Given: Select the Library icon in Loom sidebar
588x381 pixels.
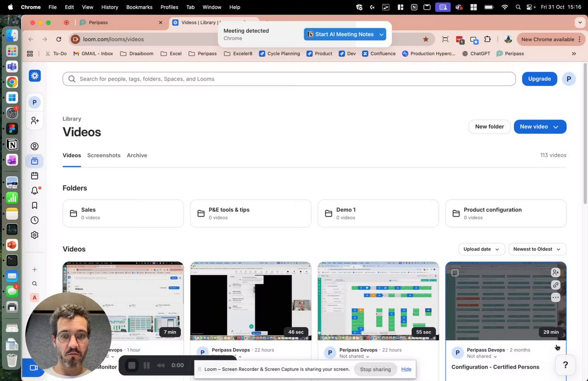Looking at the screenshot, I should tap(34, 161).
